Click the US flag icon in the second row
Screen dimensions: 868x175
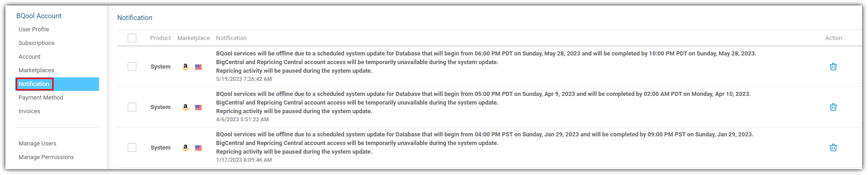pos(199,107)
